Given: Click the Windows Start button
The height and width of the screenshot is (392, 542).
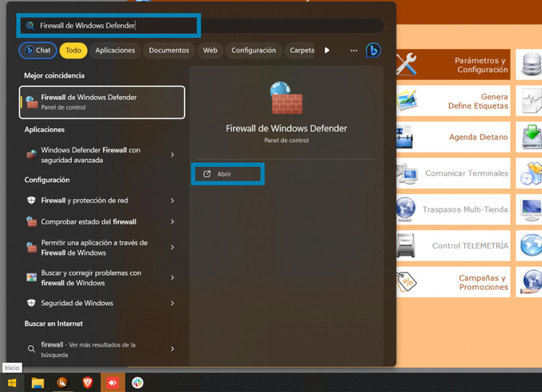Looking at the screenshot, I should pos(11,382).
